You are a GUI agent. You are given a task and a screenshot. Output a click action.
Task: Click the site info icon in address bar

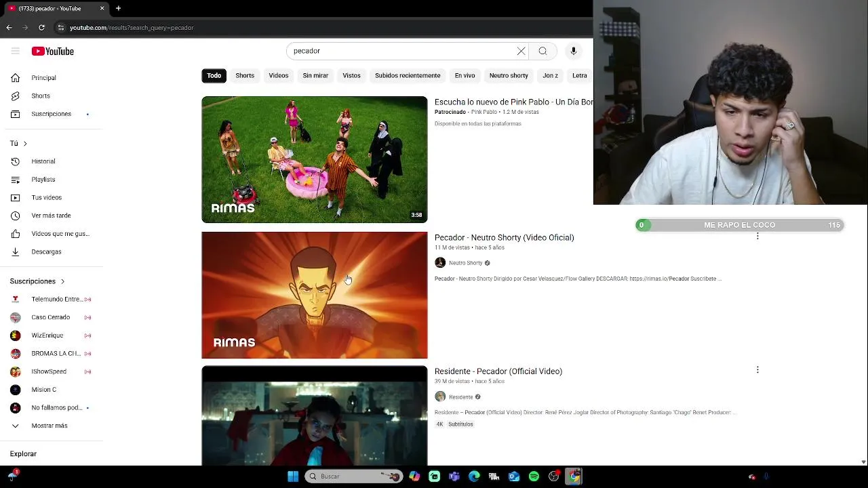pos(61,28)
